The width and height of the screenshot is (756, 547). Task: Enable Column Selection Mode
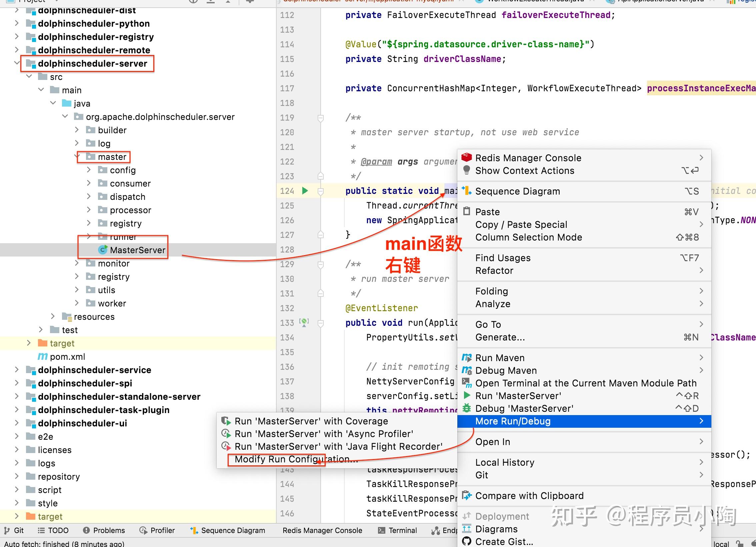click(x=529, y=237)
